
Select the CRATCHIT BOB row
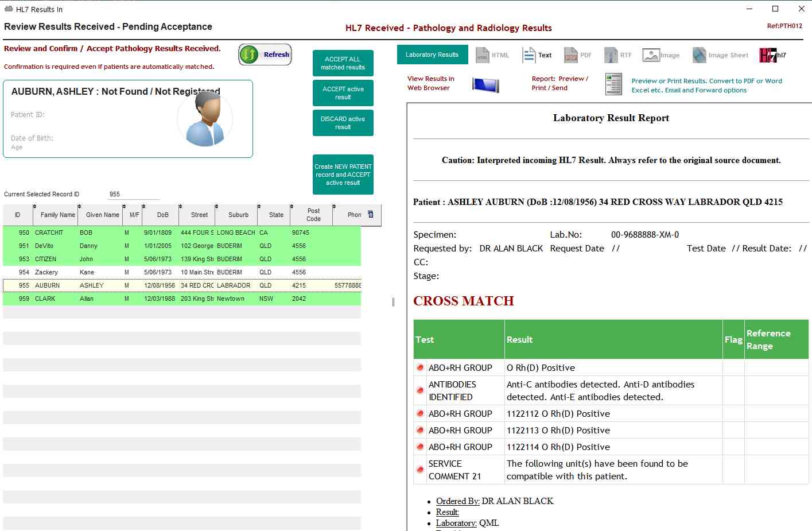182,232
